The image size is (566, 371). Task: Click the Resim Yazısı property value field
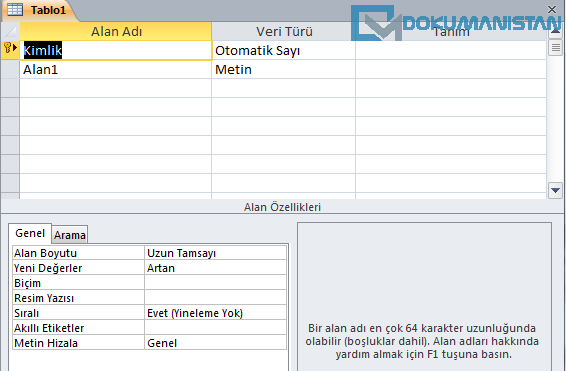click(215, 298)
